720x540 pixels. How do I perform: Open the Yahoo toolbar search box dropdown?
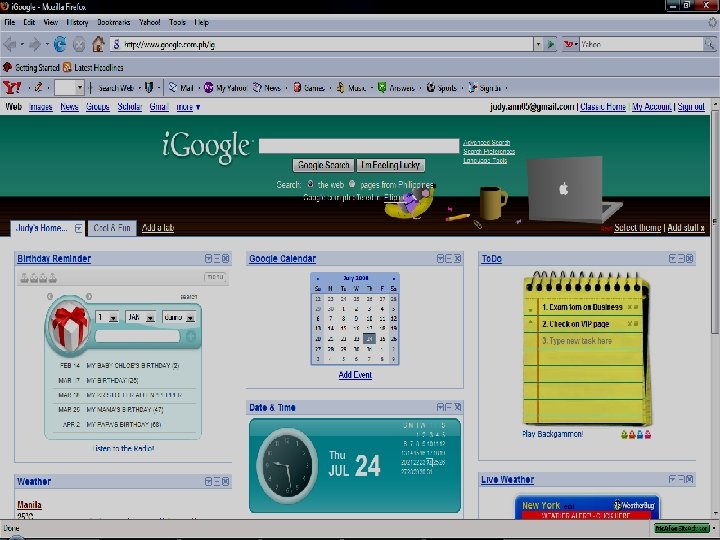pyautogui.click(x=79, y=87)
